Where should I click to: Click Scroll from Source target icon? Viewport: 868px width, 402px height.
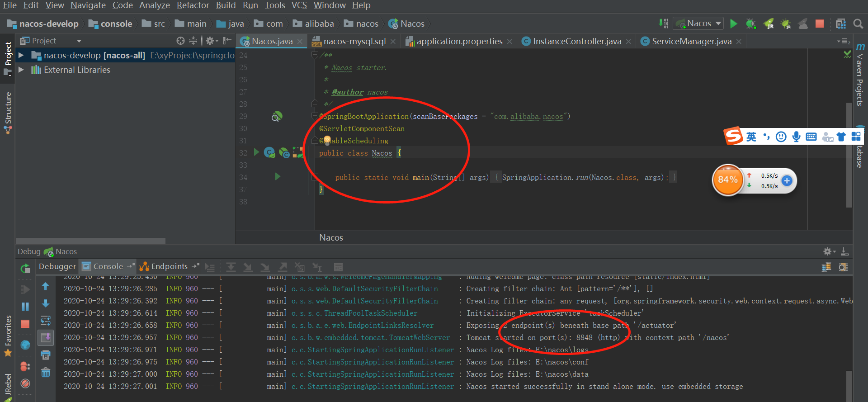tap(180, 41)
